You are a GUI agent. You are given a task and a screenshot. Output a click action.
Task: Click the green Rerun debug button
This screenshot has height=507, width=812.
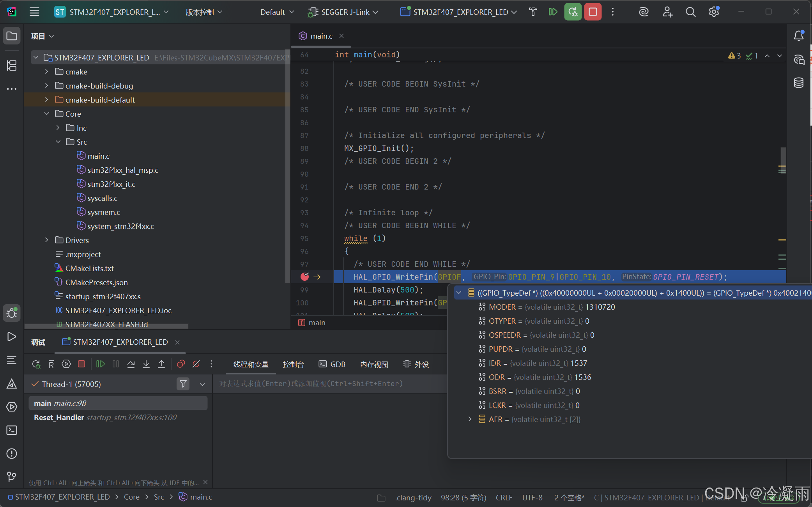click(x=573, y=12)
